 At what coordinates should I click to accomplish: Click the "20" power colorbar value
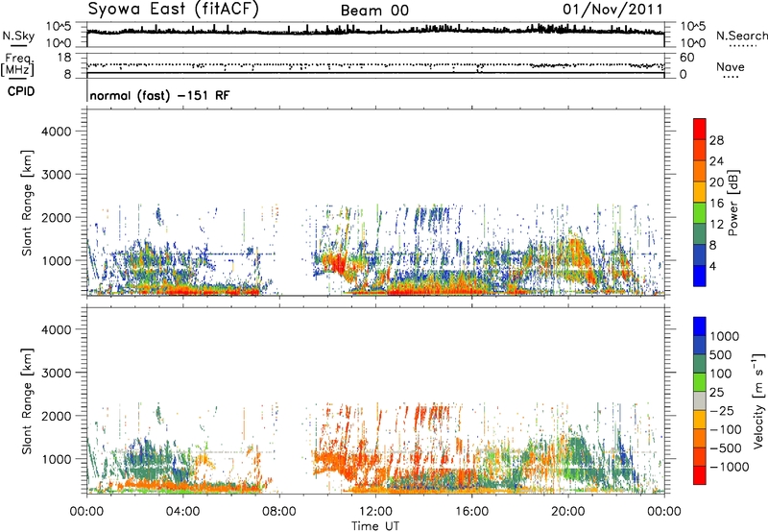tap(716, 182)
